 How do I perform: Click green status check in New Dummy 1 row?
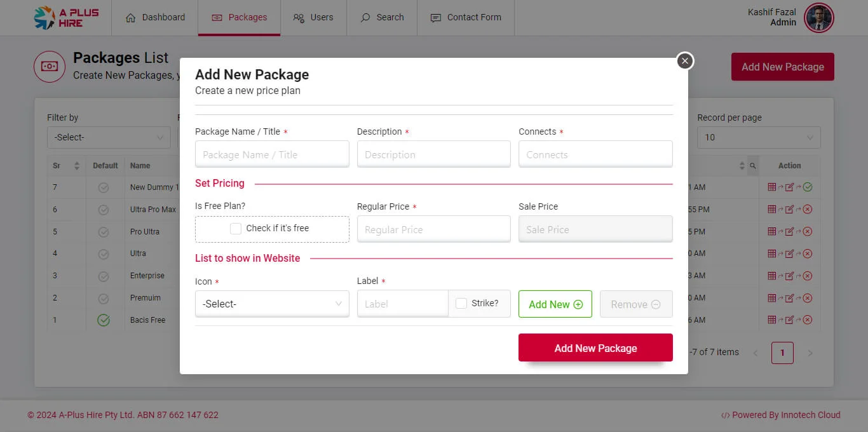click(808, 187)
